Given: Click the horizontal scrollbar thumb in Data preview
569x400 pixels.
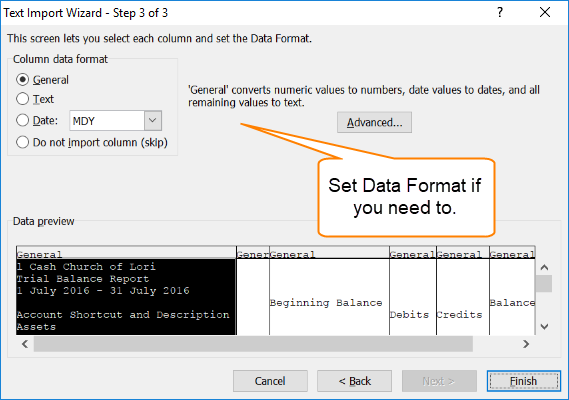Looking at the screenshot, I should pyautogui.click(x=253, y=344).
